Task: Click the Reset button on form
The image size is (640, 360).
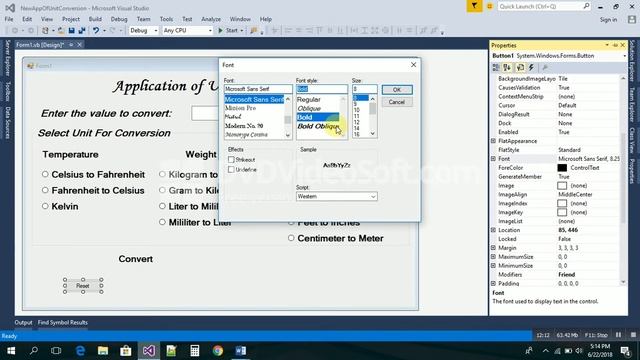Action: 83,286
